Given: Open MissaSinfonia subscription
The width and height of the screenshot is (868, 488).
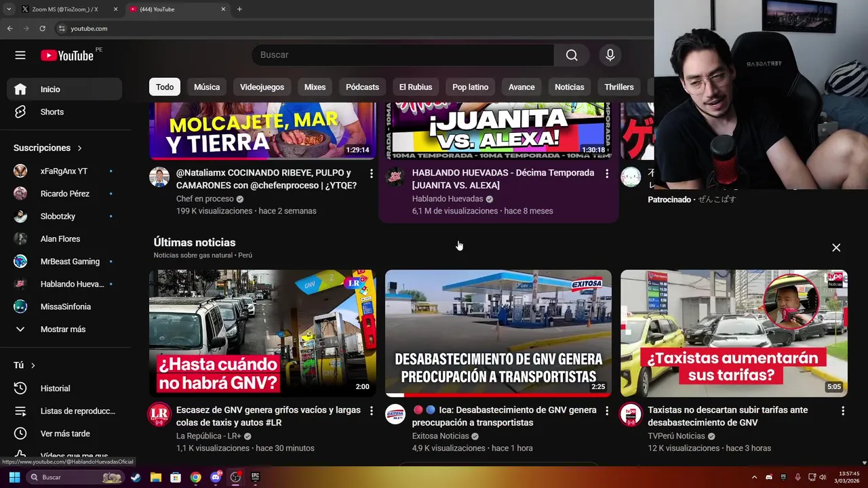Looking at the screenshot, I should (x=64, y=306).
